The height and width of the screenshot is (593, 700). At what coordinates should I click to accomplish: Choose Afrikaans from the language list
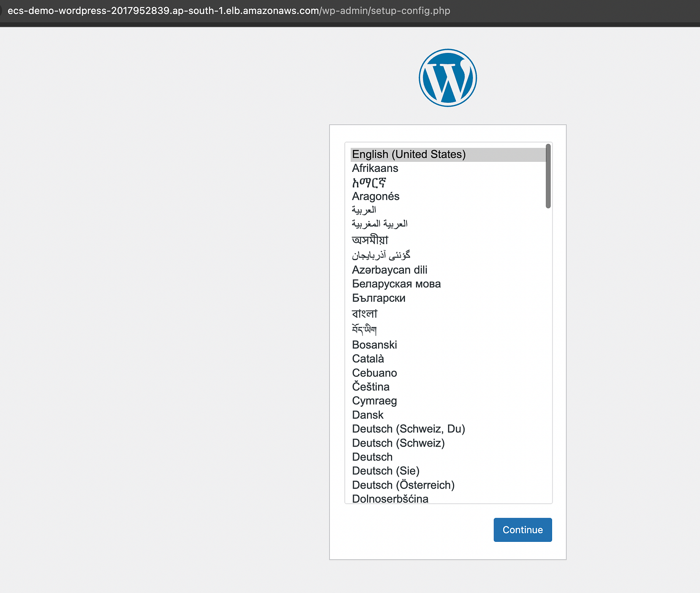[448, 168]
